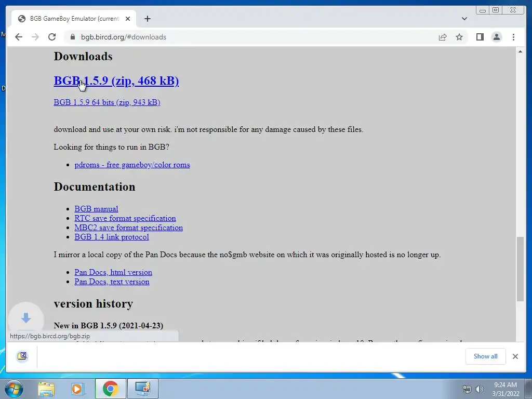
Task: Open pdroms free gameboy/color roms link
Action: click(132, 165)
